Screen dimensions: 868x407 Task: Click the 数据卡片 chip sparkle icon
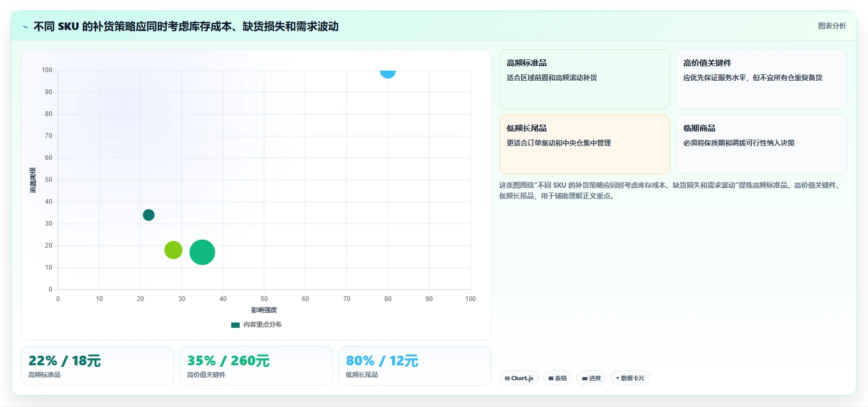[618, 378]
